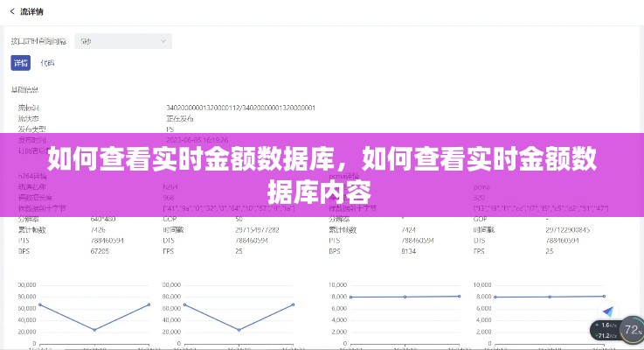Select the last data point in second chart
The image size is (644, 350).
point(294,304)
